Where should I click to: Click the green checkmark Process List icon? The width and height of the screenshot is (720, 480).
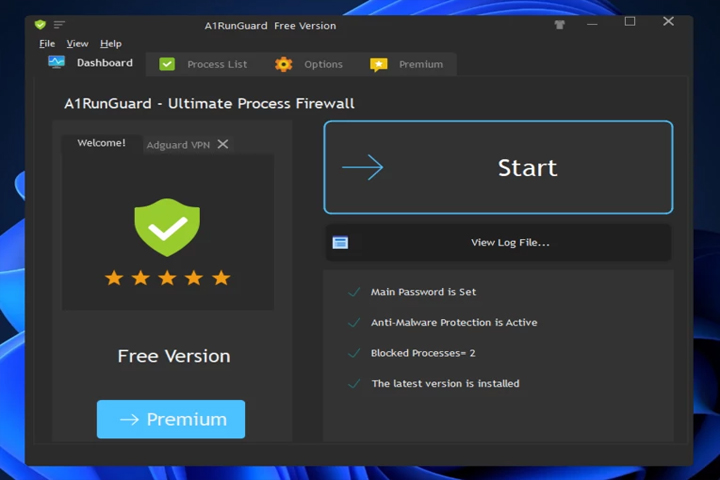point(167,64)
